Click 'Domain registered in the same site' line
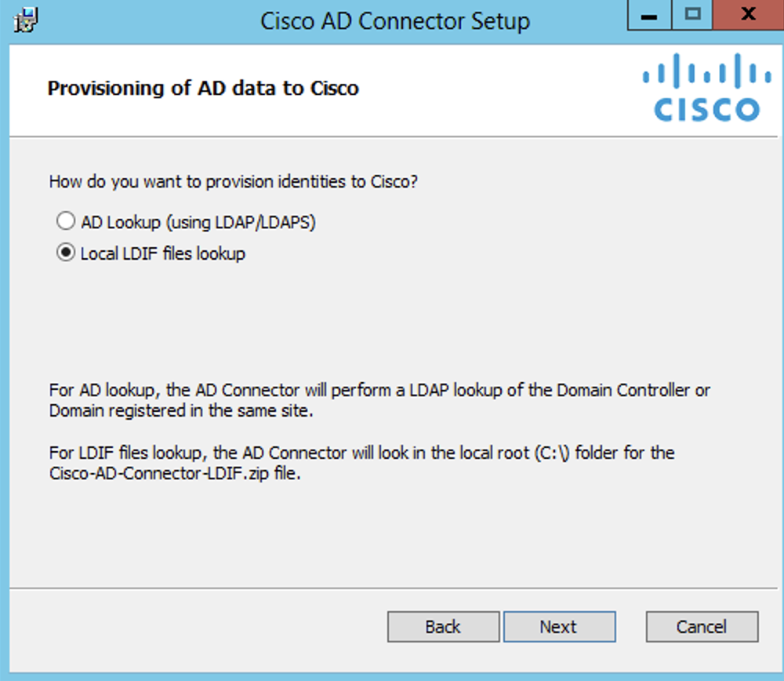Screen dimensions: 784x681 pyautogui.click(x=180, y=411)
